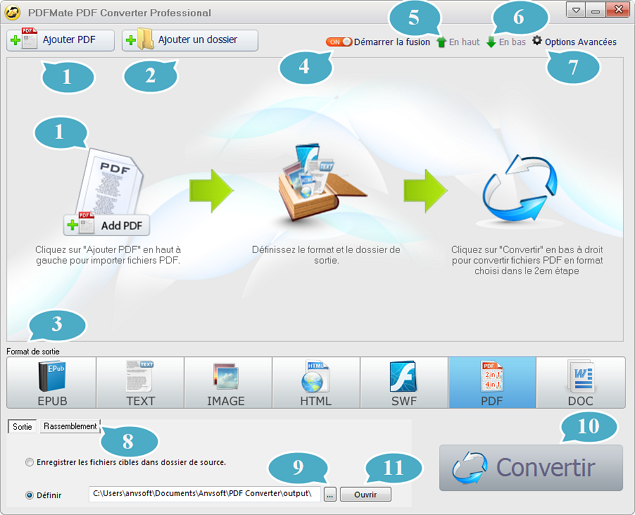Select TEXT output format
Screen dimensions: 635x515
tap(140, 382)
